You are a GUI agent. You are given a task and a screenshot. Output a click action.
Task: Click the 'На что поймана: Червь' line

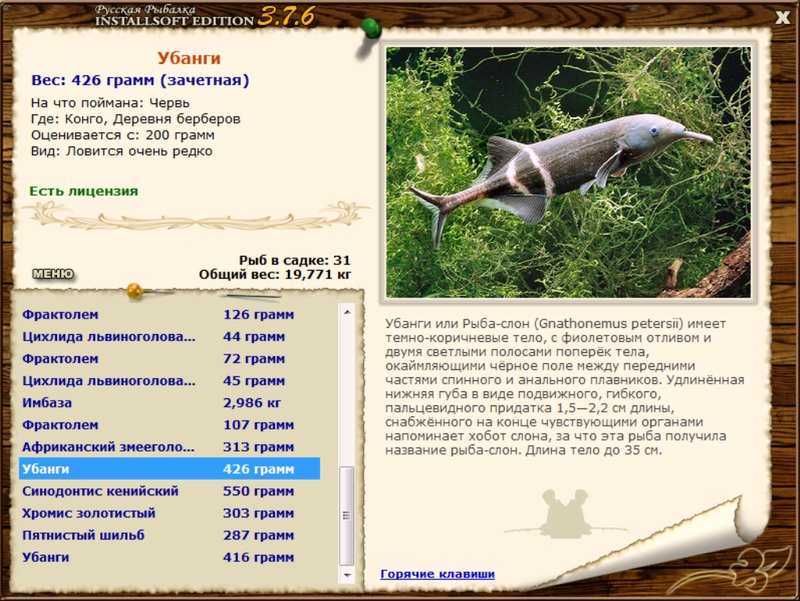pyautogui.click(x=110, y=103)
